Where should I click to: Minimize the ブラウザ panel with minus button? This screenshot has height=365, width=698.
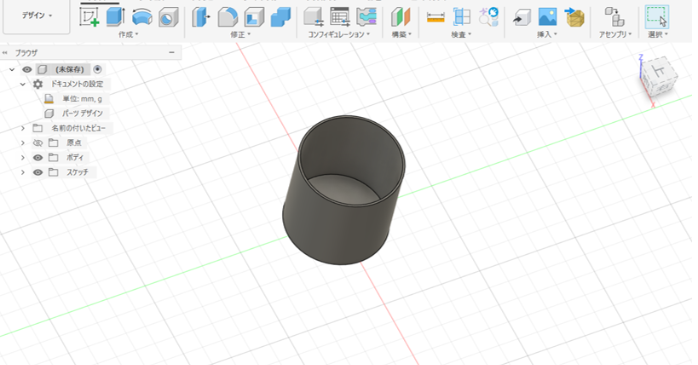coord(172,53)
